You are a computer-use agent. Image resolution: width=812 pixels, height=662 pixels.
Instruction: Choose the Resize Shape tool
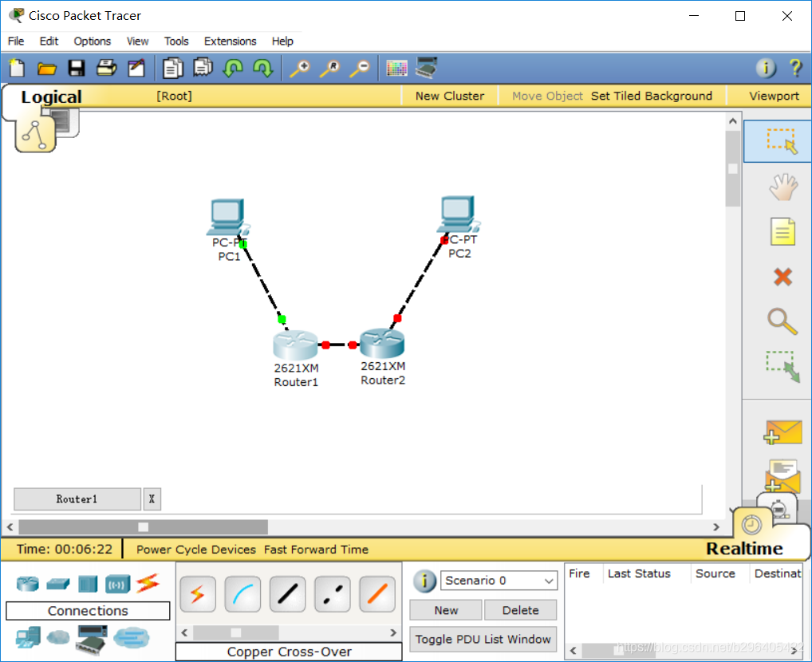783,366
